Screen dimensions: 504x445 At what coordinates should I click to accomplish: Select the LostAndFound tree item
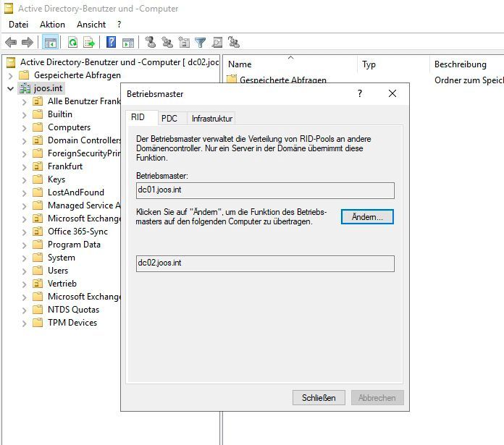pos(76,192)
